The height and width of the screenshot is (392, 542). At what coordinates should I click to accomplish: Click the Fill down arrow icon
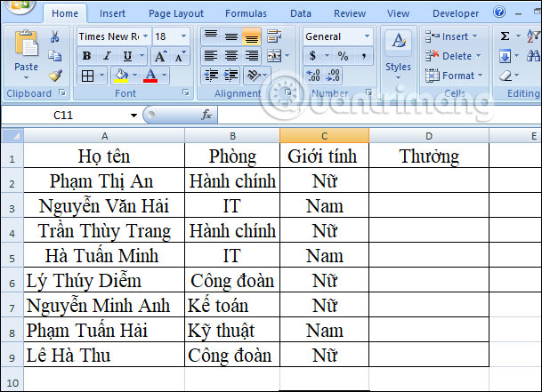coord(505,56)
